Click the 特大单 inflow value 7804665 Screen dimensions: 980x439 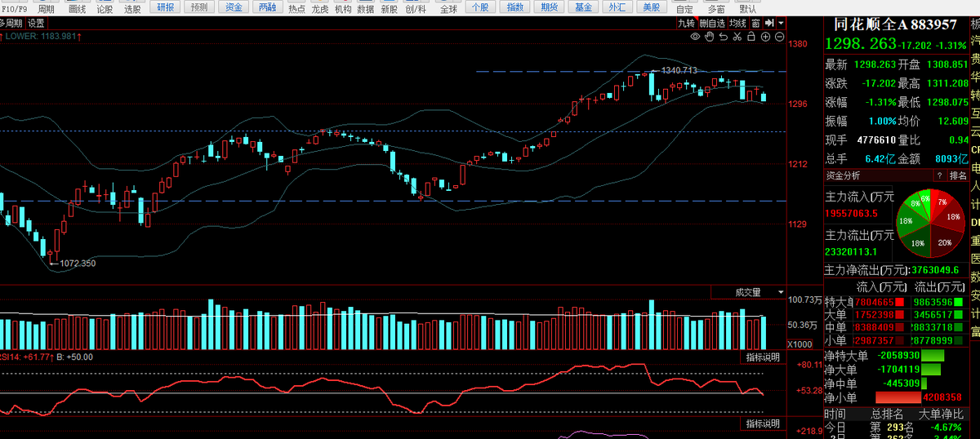click(x=875, y=302)
